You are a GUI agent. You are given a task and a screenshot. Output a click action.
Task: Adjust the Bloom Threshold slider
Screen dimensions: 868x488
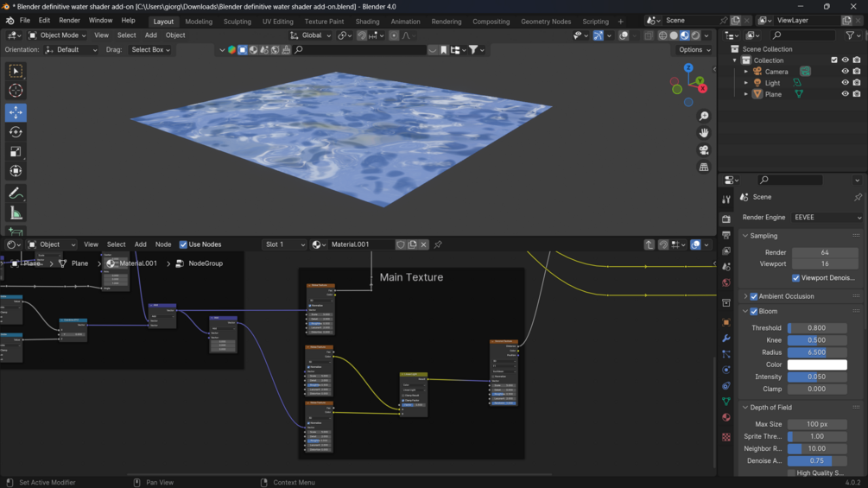(817, 328)
